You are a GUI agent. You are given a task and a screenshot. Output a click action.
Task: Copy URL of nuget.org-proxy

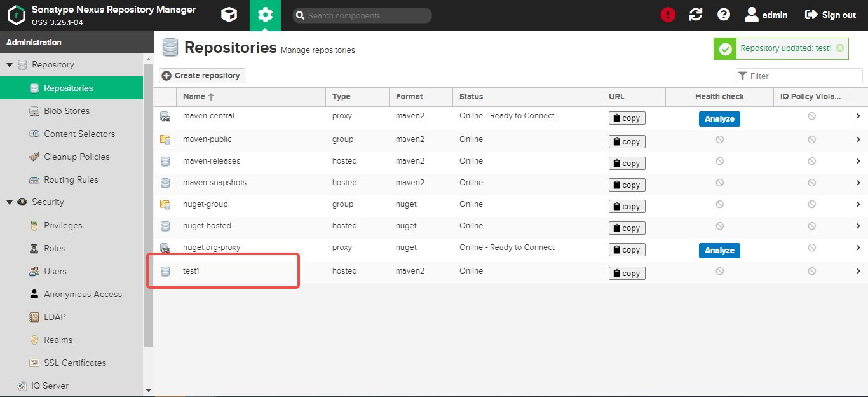click(x=627, y=250)
